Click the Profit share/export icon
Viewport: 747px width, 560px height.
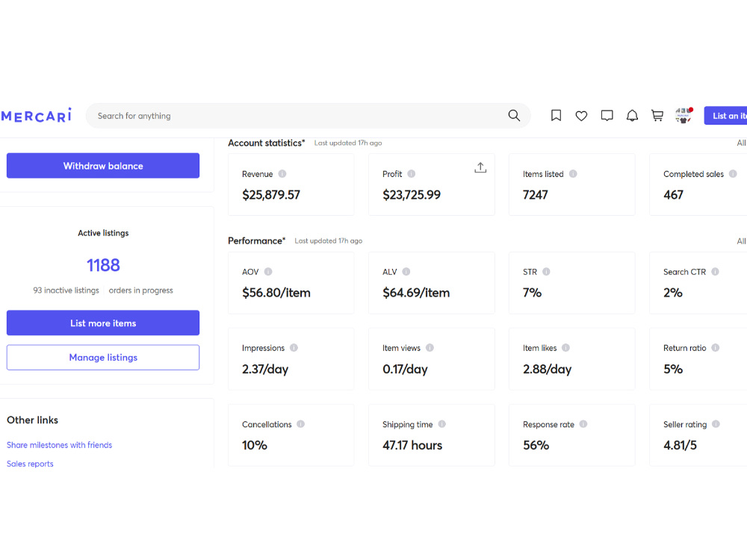point(480,167)
